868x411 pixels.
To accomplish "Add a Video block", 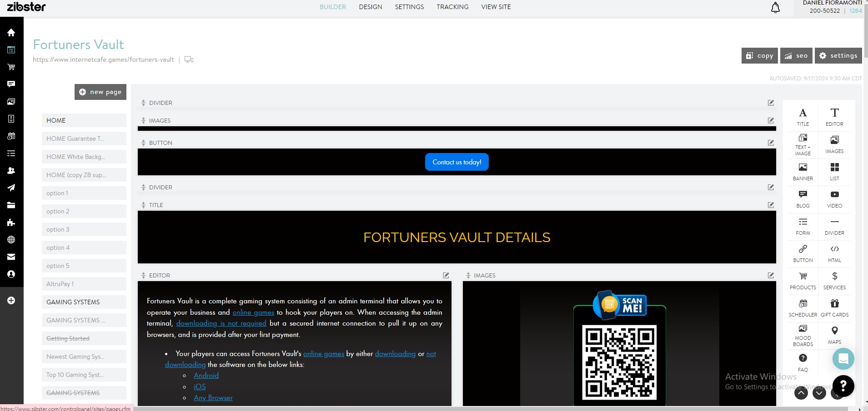I will pos(834,199).
